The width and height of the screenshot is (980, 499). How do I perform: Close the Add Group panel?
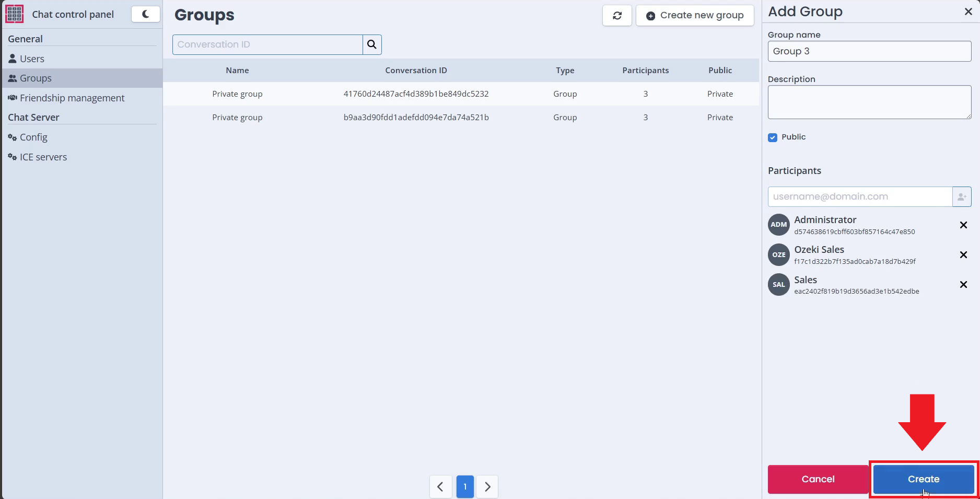point(968,11)
